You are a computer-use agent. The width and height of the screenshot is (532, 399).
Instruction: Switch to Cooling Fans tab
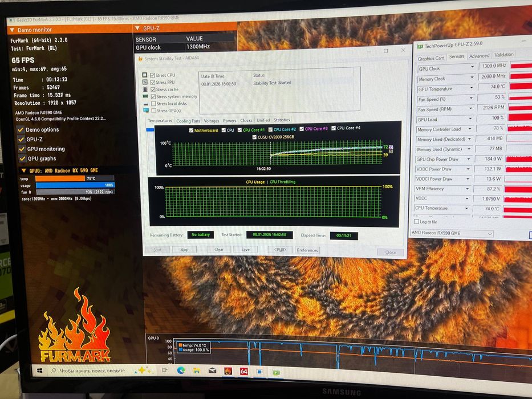point(188,121)
